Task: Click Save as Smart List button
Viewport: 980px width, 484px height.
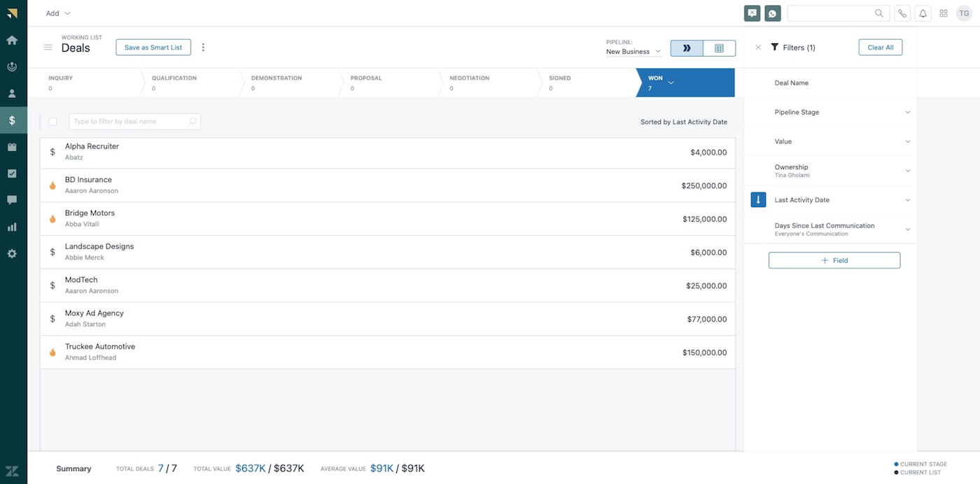Action: [x=153, y=48]
